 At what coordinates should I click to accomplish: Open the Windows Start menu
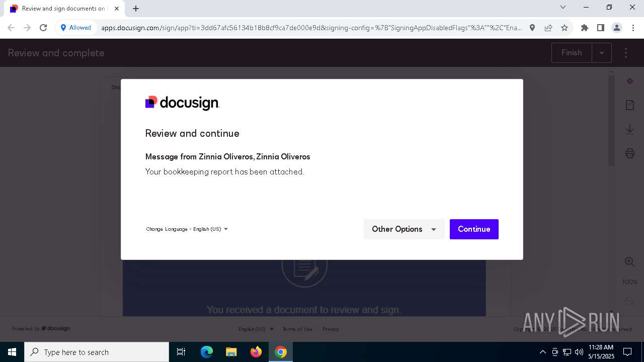(12, 352)
